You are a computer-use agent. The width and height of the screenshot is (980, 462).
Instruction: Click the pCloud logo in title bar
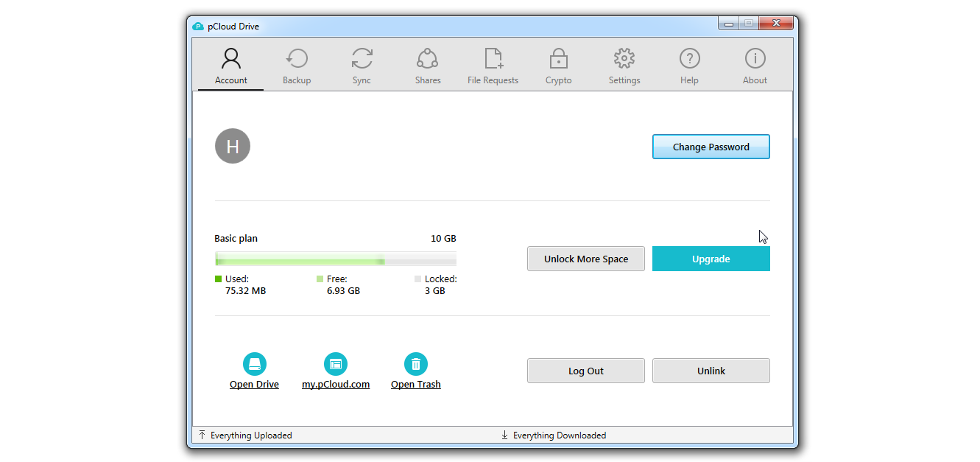(x=197, y=27)
